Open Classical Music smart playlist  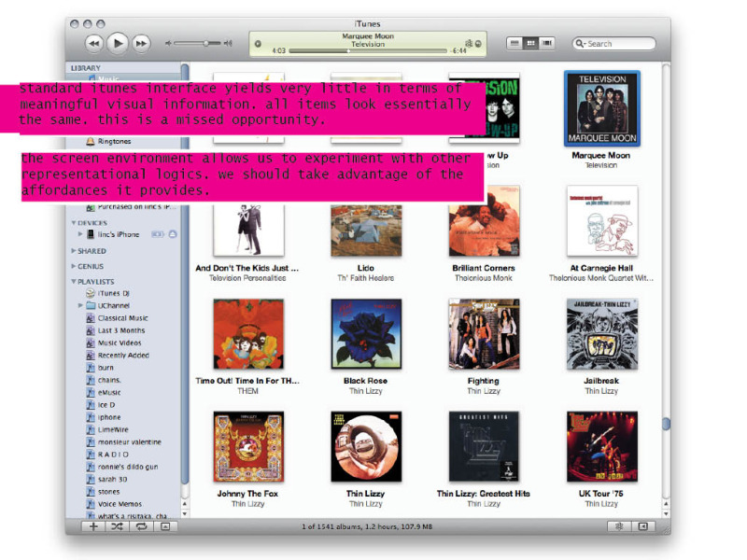pyautogui.click(x=118, y=318)
